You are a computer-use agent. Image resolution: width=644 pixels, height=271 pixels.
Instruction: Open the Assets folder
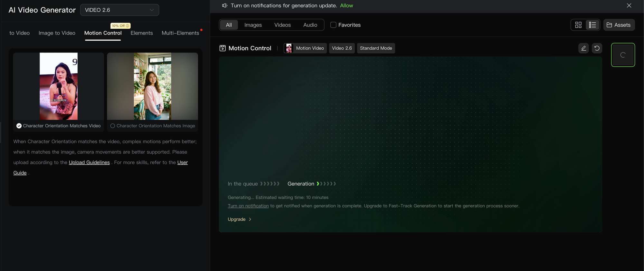(x=619, y=25)
